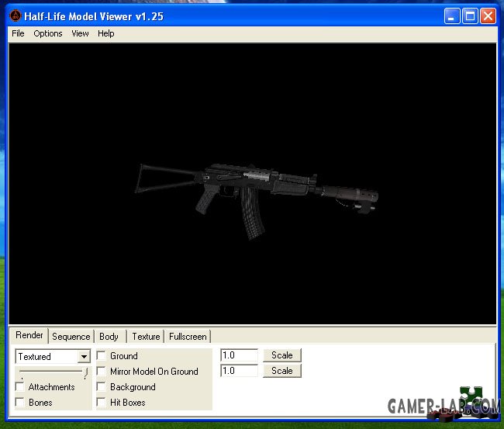This screenshot has width=504, height=429.
Task: Close the Half-Life Model Viewer window
Action: click(488, 16)
